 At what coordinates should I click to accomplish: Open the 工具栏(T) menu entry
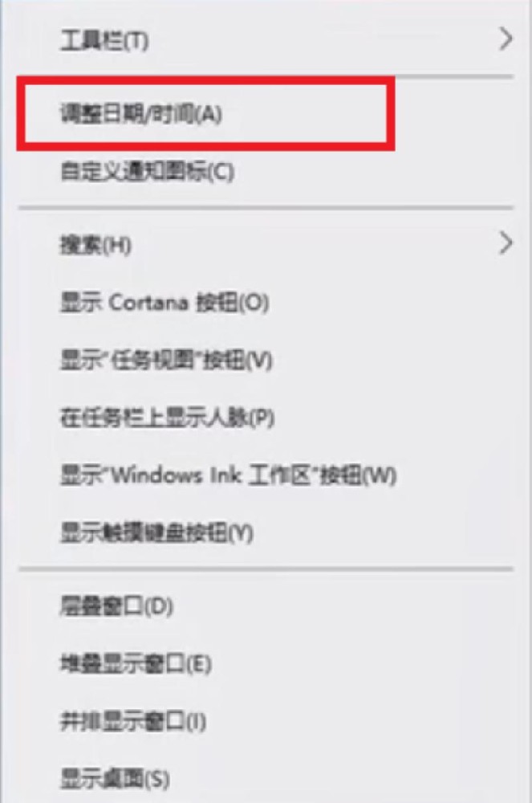click(266, 40)
